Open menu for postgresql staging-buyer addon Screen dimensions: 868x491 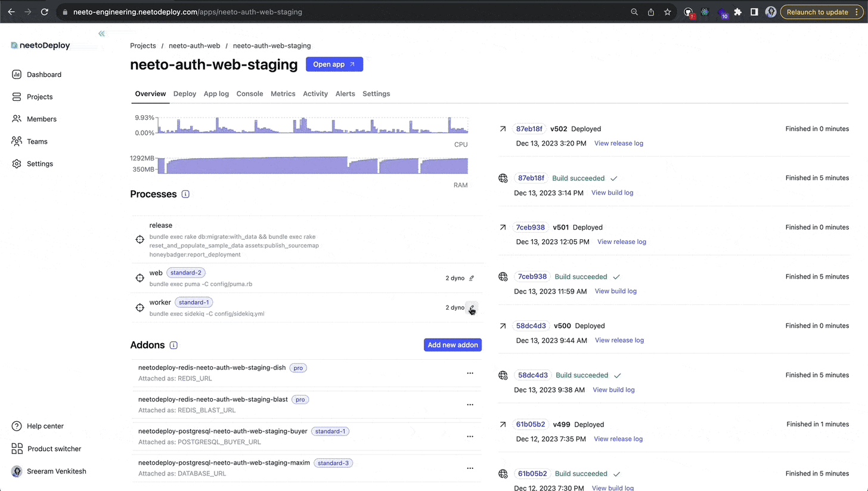[470, 436]
